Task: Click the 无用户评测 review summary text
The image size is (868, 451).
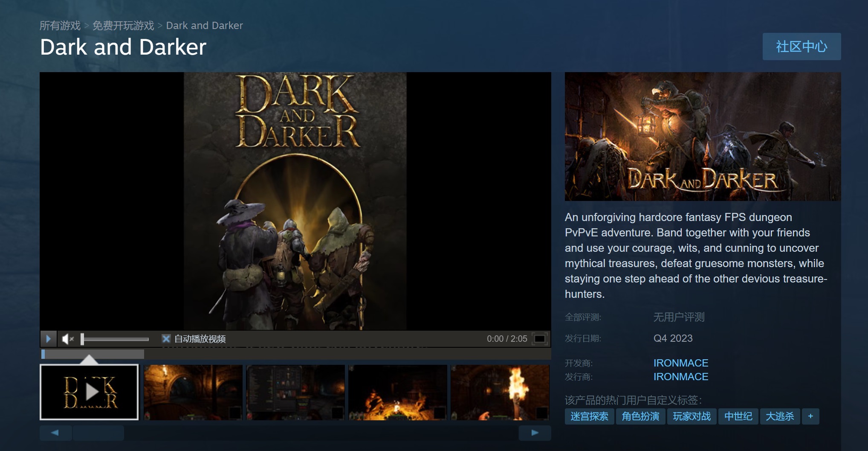Action: 679,317
